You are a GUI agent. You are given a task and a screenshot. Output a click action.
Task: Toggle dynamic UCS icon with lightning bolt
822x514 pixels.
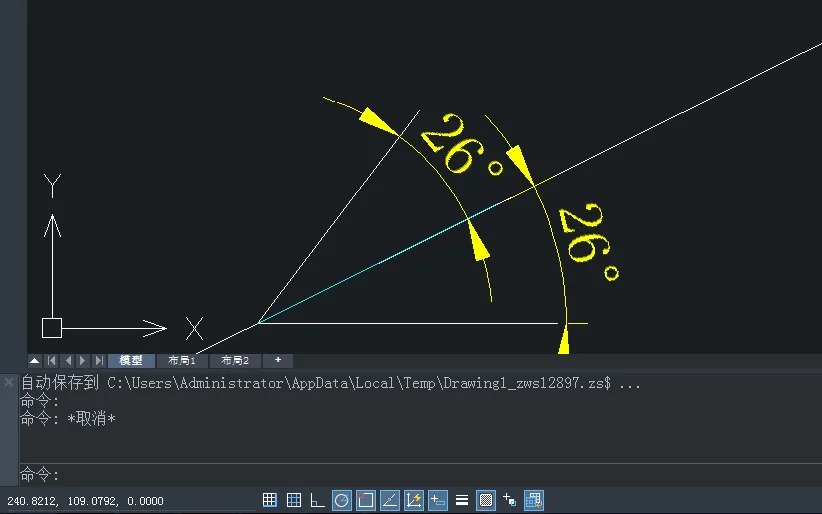point(414,500)
